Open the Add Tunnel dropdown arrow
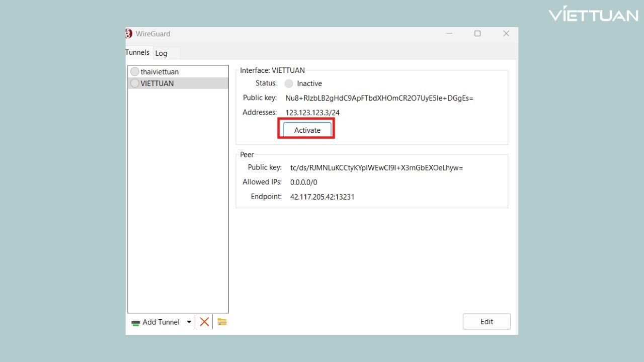This screenshot has width=644, height=362. (189, 322)
